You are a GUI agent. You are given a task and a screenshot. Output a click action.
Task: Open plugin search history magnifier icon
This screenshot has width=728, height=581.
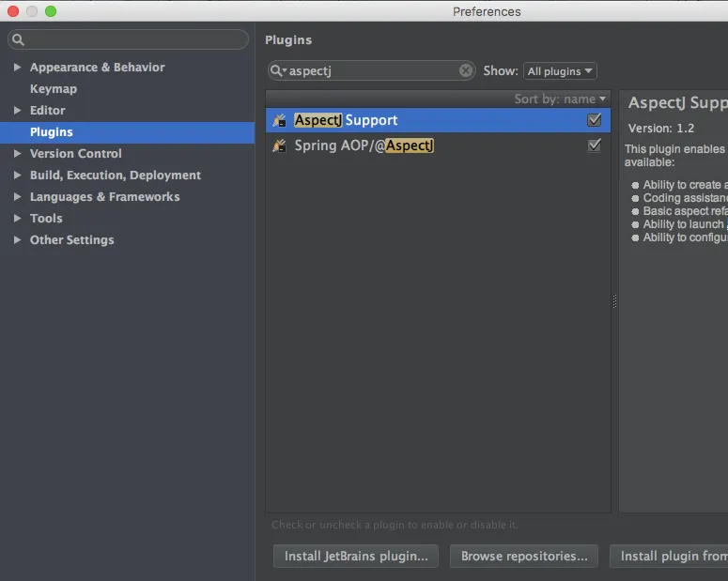(278, 70)
